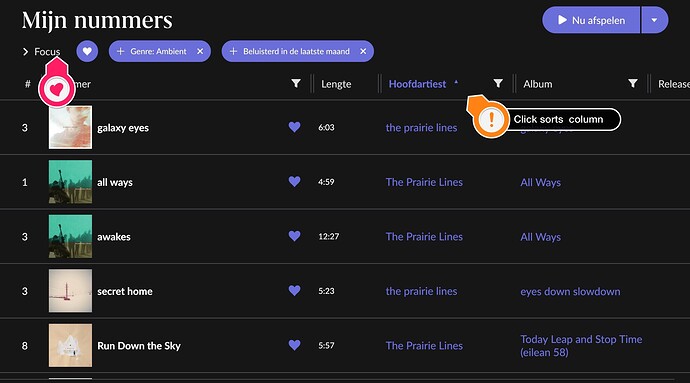Open the eyes down slowdown album link
The width and height of the screenshot is (690, 383).
click(x=570, y=291)
